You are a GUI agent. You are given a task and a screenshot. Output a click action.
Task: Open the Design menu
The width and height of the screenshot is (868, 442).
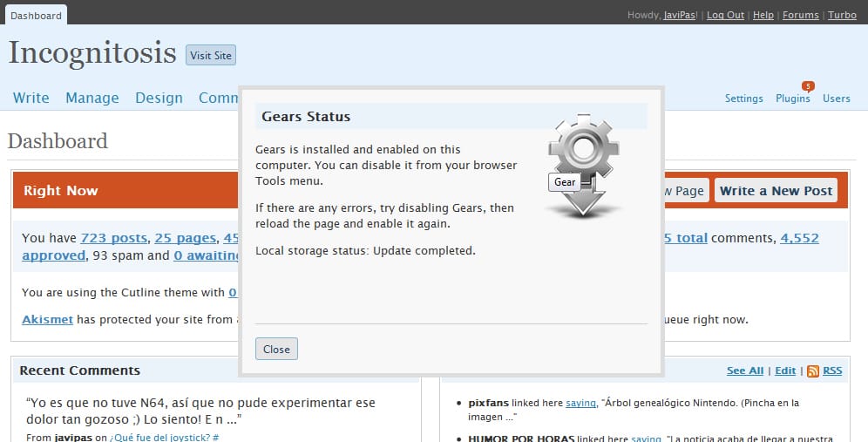coord(159,98)
